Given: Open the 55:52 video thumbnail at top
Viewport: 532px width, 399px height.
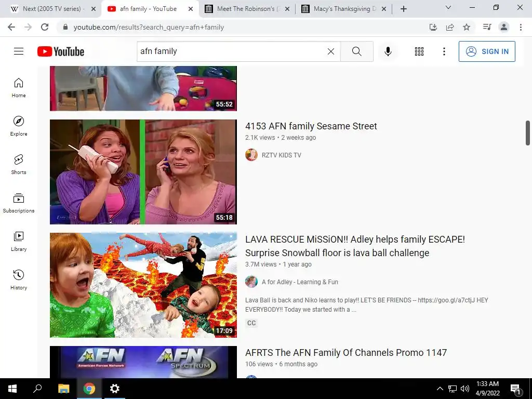Looking at the screenshot, I should click(x=143, y=88).
